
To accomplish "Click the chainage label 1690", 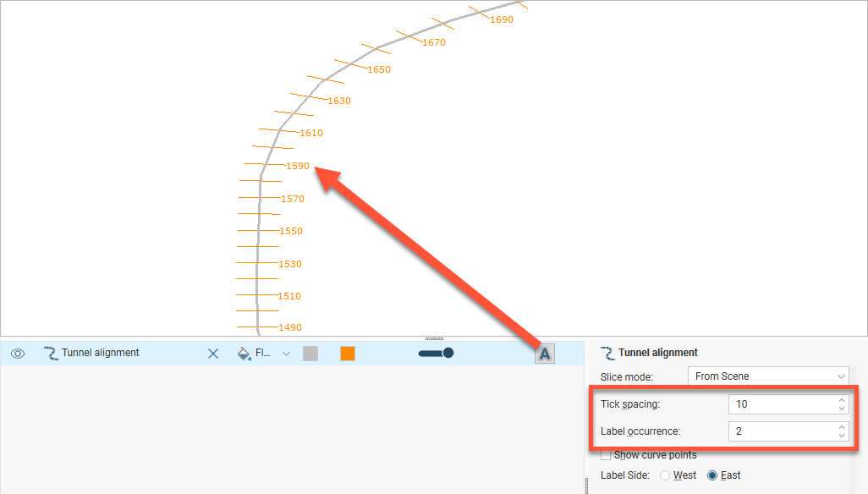I will (502, 19).
